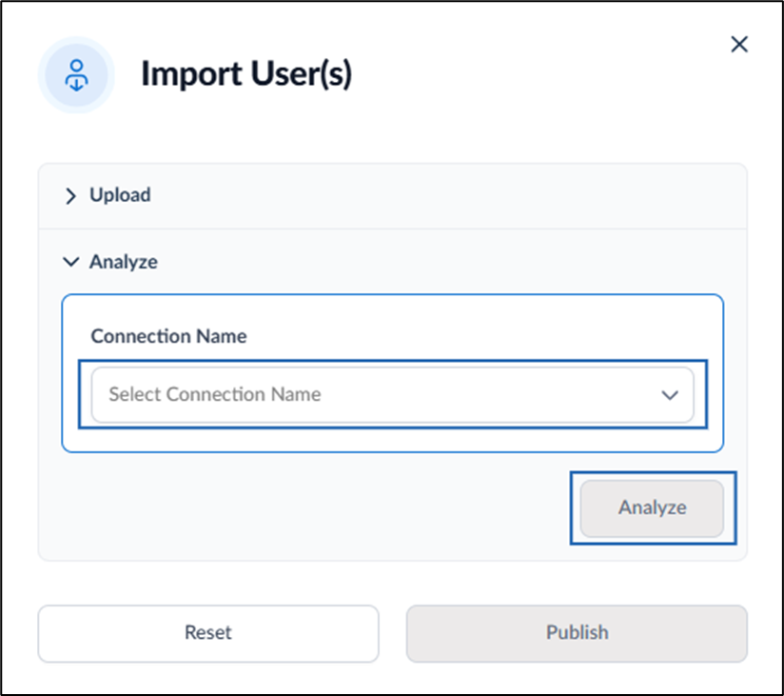Open the Select Connection Name dropdown
The height and width of the screenshot is (696, 784).
pos(393,395)
